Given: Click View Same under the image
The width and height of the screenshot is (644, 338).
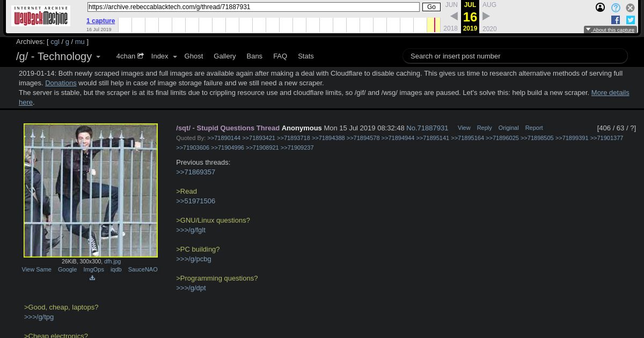Looking at the screenshot, I should [36, 269].
